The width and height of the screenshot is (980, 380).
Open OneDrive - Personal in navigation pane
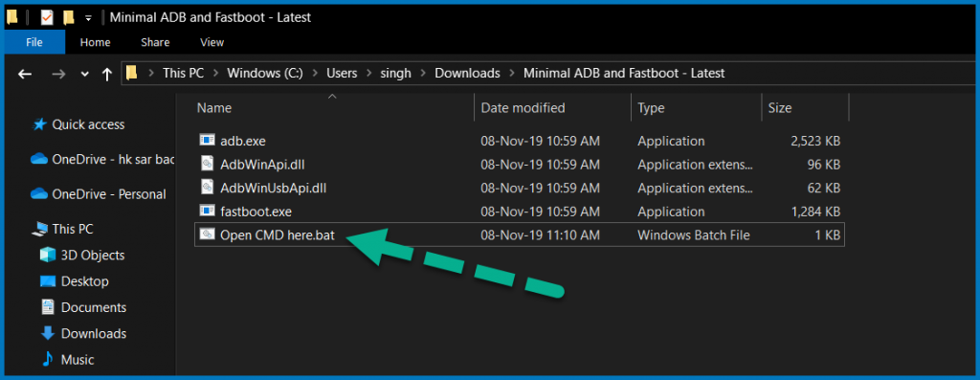click(x=109, y=194)
